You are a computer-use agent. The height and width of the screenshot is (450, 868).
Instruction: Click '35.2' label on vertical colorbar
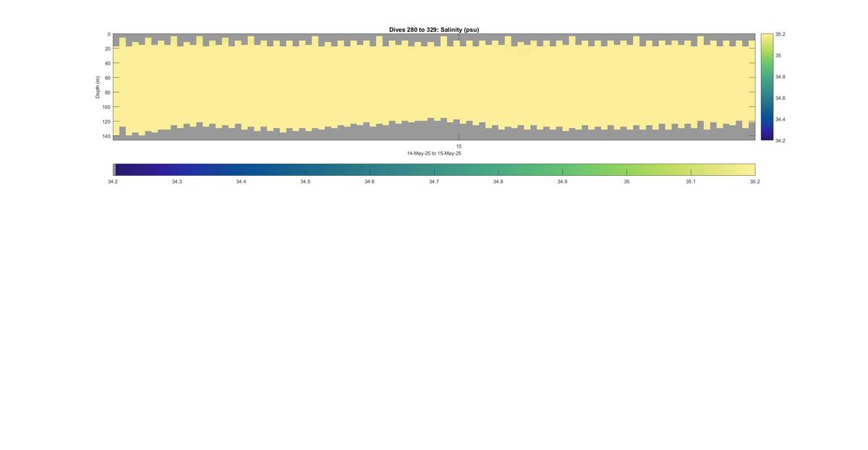point(780,34)
